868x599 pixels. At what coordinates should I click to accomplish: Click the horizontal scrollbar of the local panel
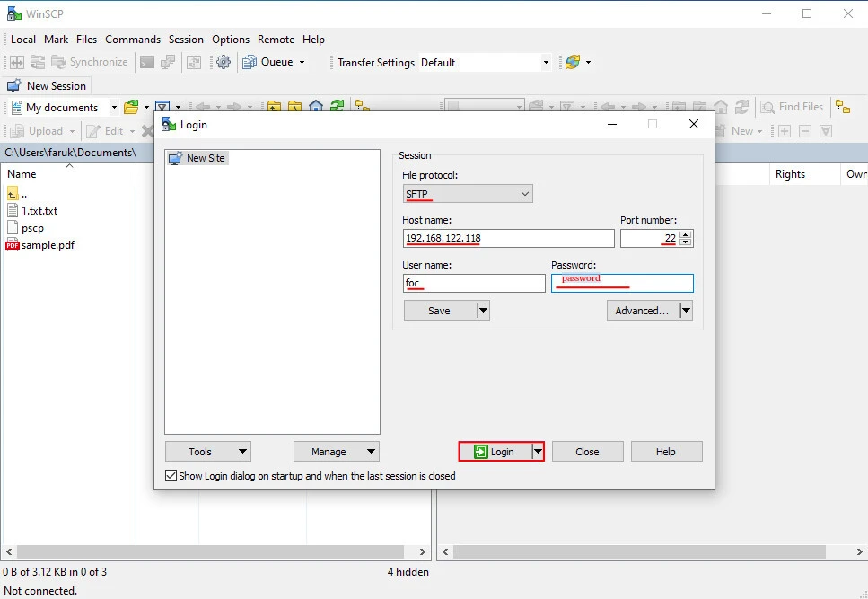click(x=215, y=551)
